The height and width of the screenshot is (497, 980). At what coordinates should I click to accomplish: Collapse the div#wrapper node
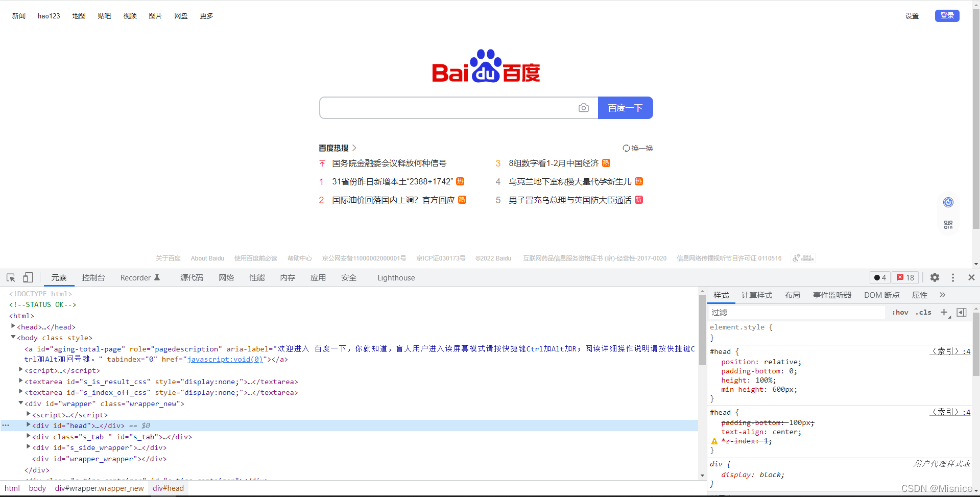[21, 403]
